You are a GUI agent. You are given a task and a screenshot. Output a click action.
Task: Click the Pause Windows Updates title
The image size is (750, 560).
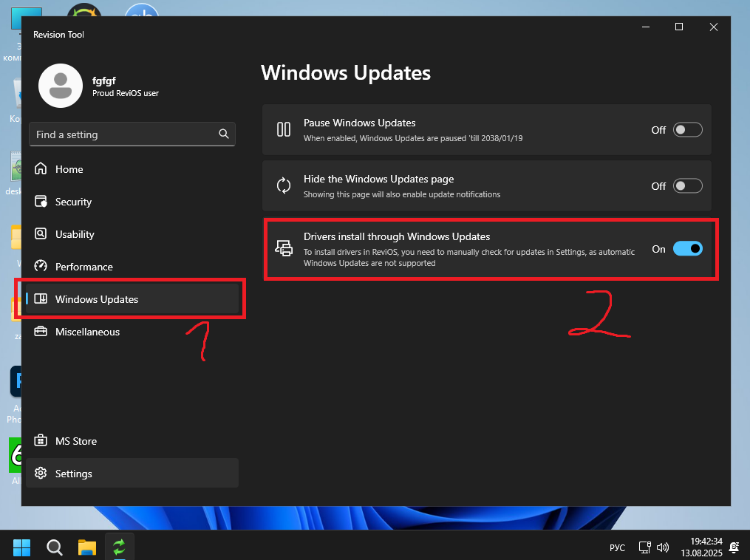pos(359,123)
